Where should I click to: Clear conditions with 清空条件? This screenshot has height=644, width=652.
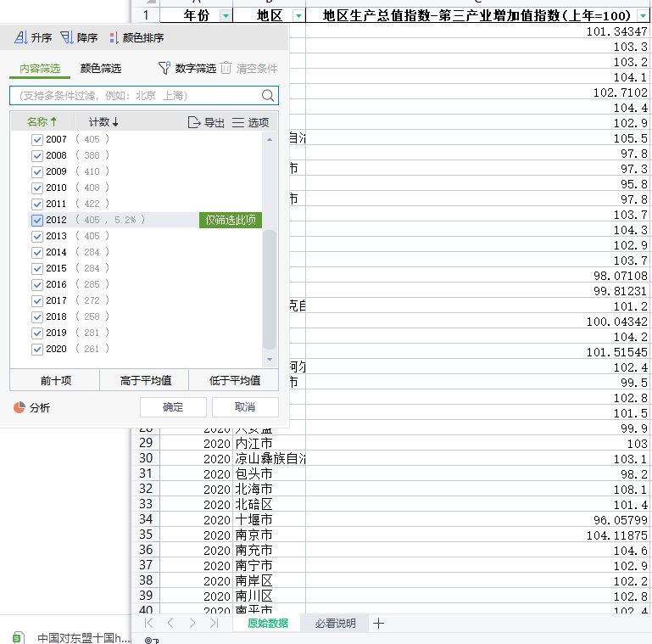(x=248, y=68)
